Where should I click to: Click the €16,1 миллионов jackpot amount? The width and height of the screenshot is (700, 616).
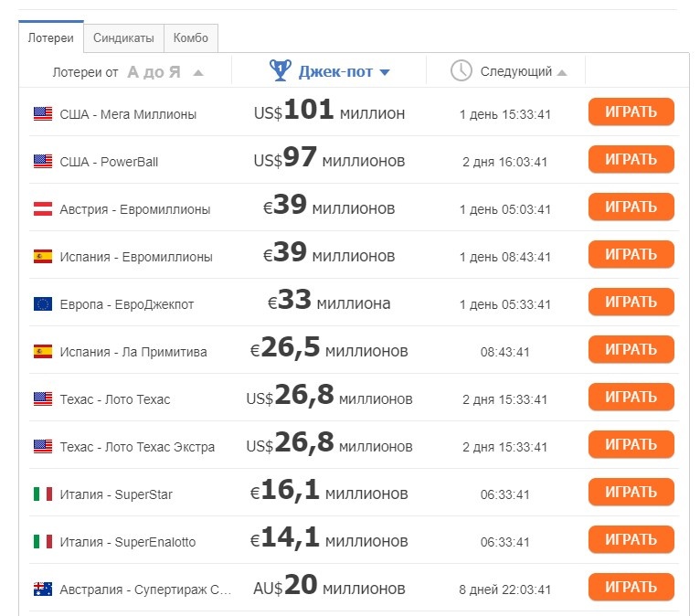click(329, 491)
